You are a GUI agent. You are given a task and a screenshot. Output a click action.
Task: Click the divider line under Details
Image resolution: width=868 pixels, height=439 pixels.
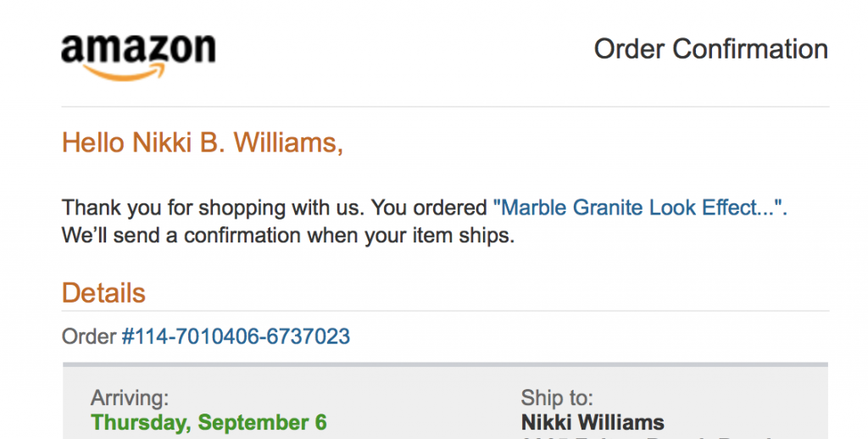(445, 311)
